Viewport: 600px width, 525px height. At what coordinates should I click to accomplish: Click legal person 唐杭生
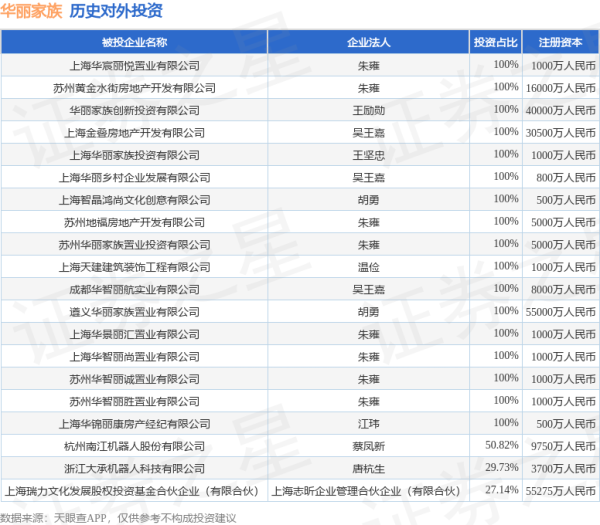pyautogui.click(x=368, y=468)
